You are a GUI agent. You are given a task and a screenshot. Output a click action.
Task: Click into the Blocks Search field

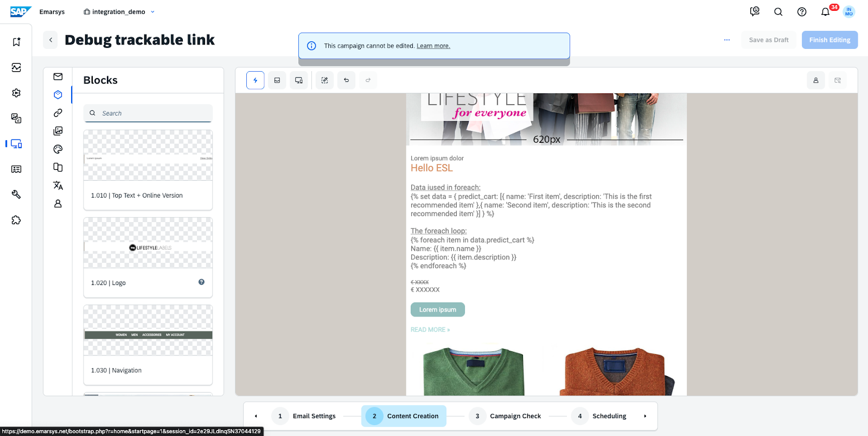pyautogui.click(x=148, y=113)
